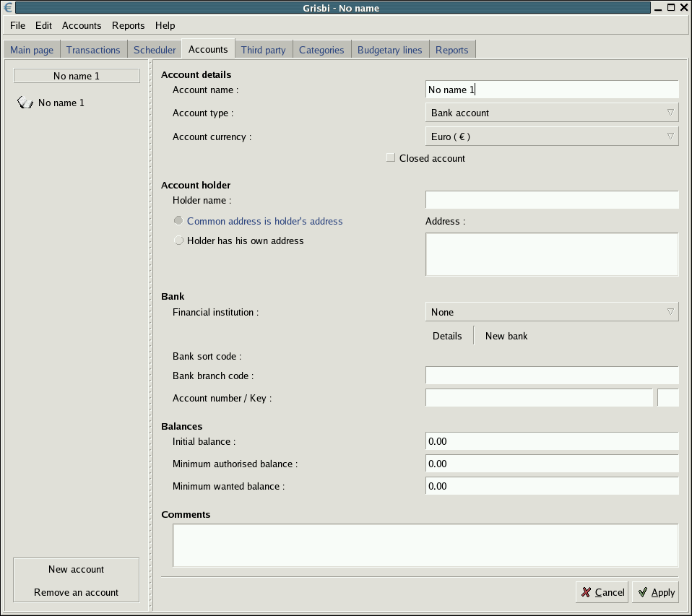This screenshot has height=616, width=692.
Task: Create a New account
Action: click(x=76, y=569)
